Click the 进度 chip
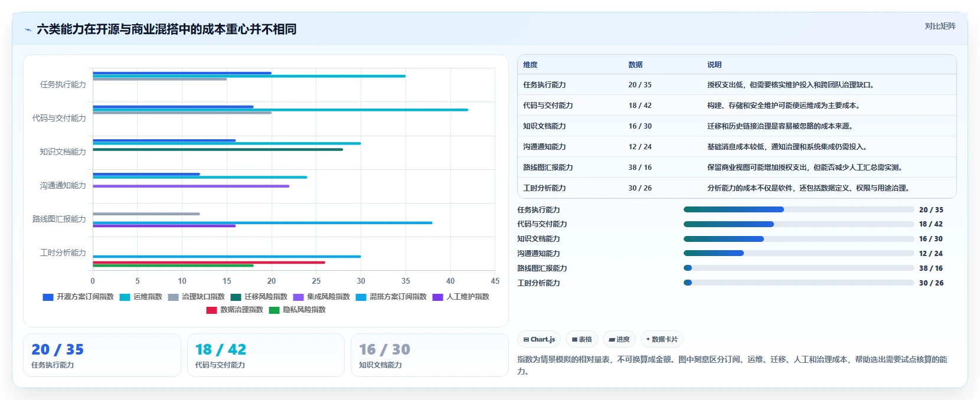The height and width of the screenshot is (400, 980). tap(619, 339)
